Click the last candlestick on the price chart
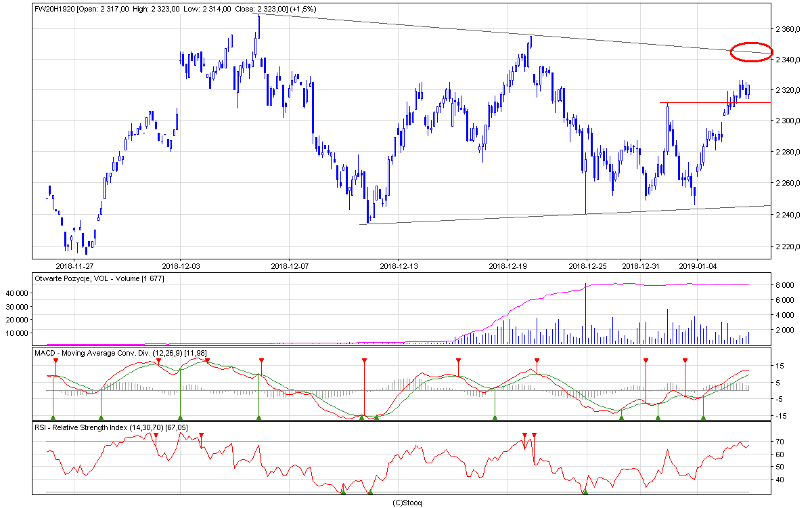This screenshot has width=812, height=508. [748, 90]
